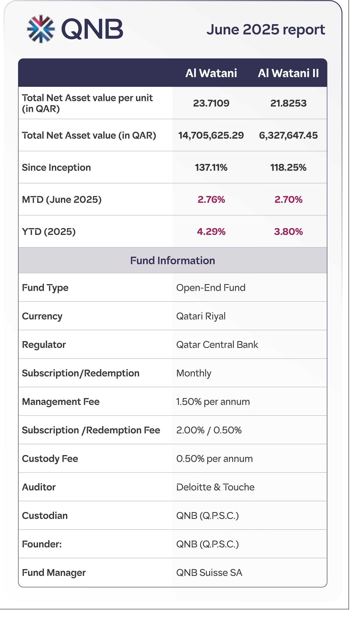The image size is (364, 622).
Task: Click Al Watani II YTD value 3.80%
Action: (288, 231)
